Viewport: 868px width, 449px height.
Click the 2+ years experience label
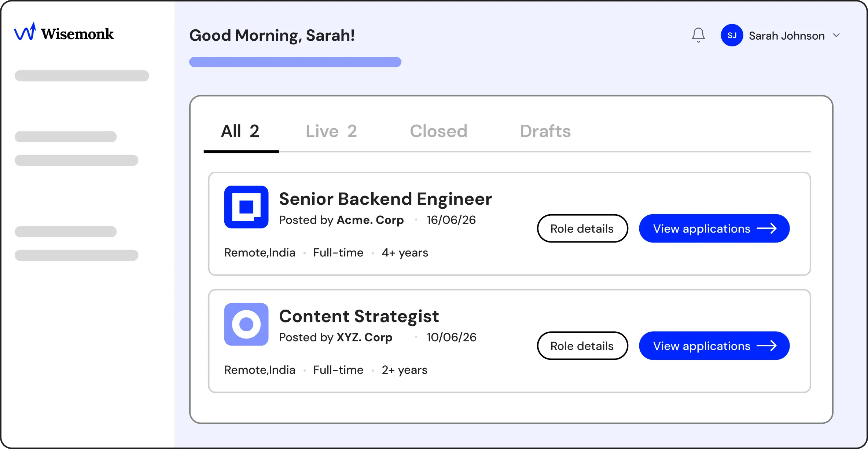coord(405,370)
